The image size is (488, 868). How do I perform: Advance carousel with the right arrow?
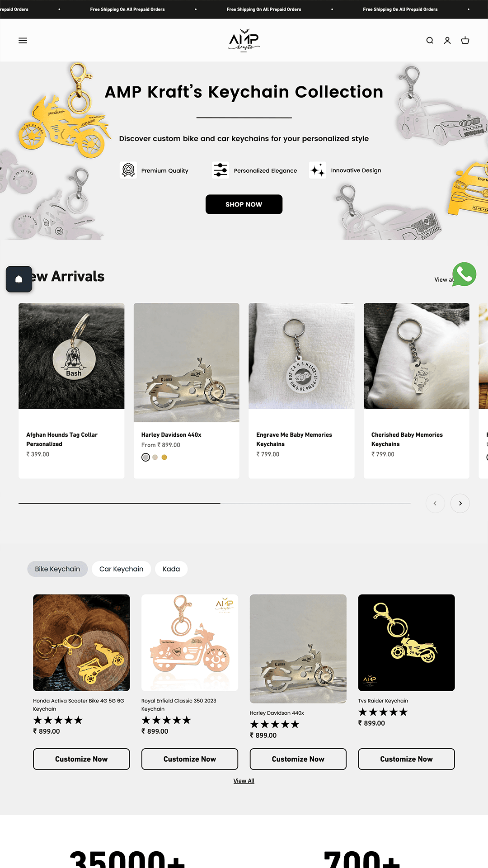click(460, 503)
